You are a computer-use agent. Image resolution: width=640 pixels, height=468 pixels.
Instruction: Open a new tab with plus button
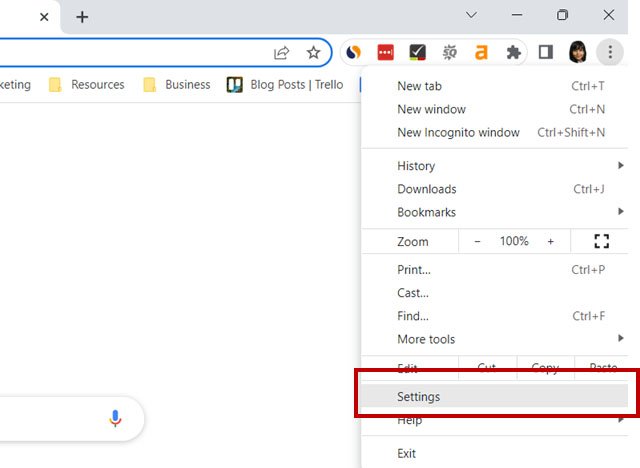[82, 17]
